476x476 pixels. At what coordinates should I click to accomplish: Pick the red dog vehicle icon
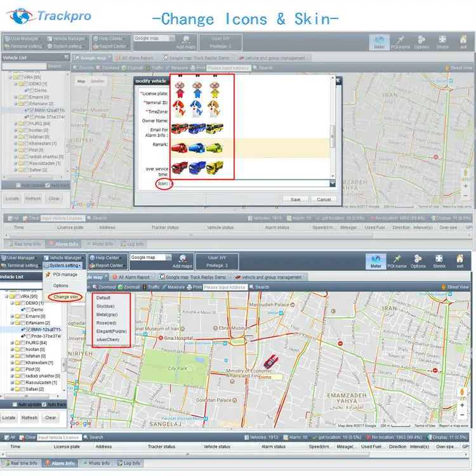tap(179, 109)
